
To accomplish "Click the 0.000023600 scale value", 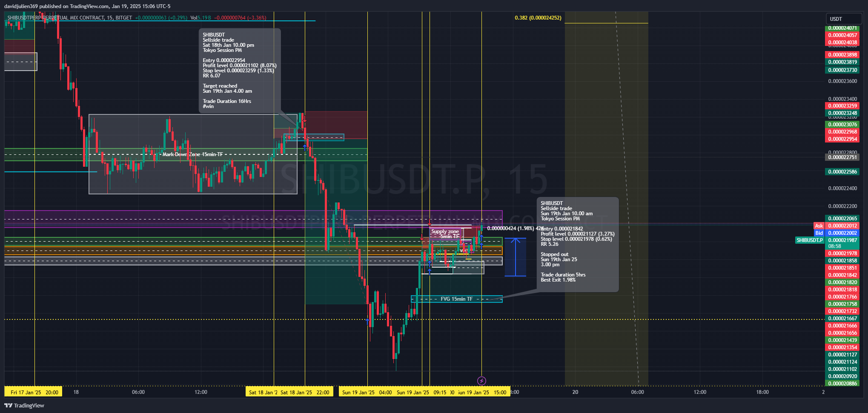I will click(x=842, y=81).
